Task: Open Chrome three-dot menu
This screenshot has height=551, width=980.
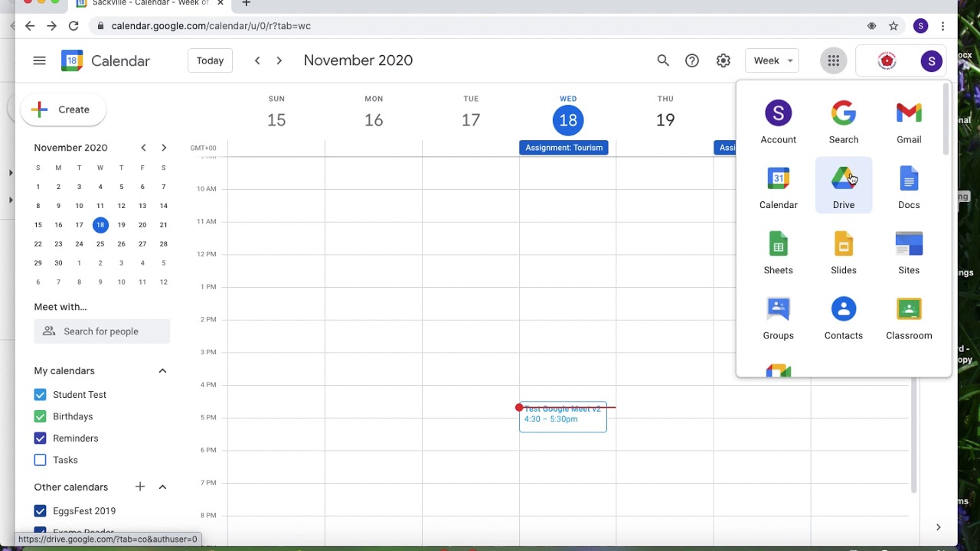Action: coord(943,26)
